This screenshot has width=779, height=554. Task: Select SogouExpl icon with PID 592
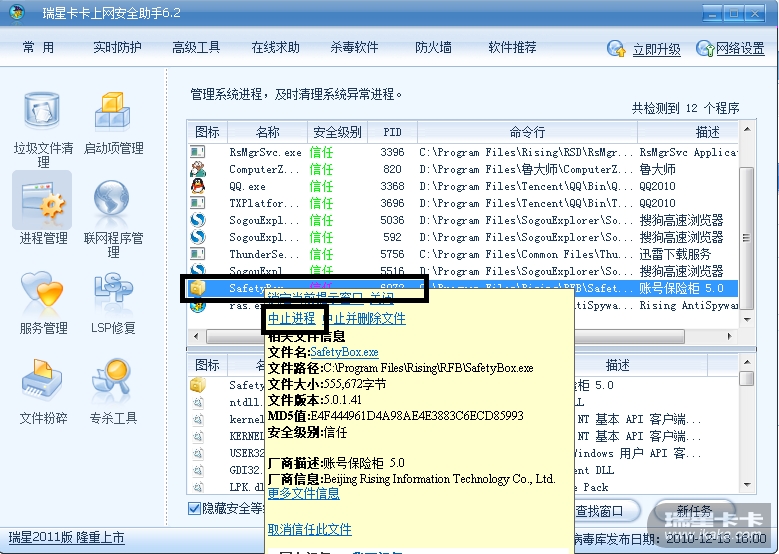pos(198,237)
